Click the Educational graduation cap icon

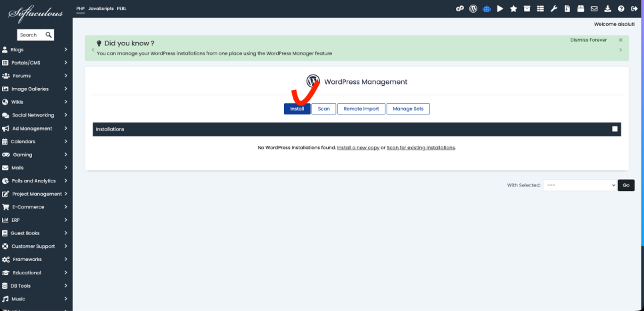pos(6,272)
